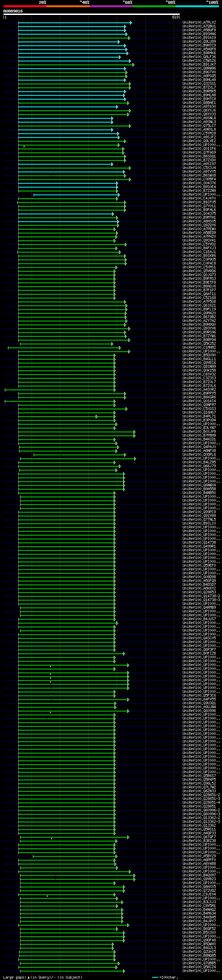Open the UniRef100_B9FMS3 entry
The height and width of the screenshot is (980, 222).
click(x=199, y=279)
